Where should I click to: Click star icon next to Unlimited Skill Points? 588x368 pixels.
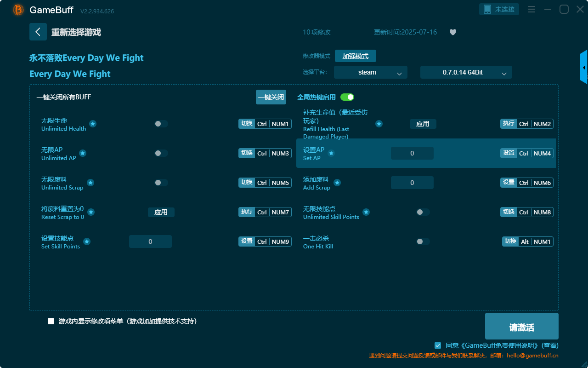[x=366, y=212]
